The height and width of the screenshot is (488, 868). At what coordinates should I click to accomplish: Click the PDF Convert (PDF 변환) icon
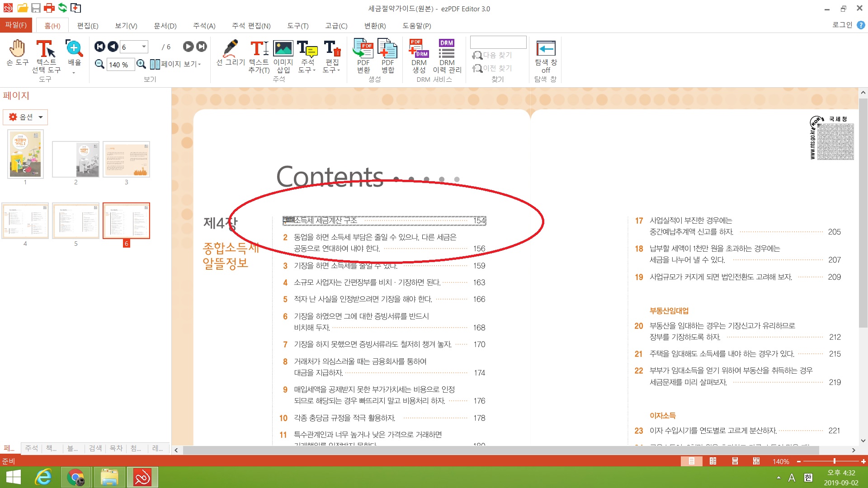coord(363,48)
